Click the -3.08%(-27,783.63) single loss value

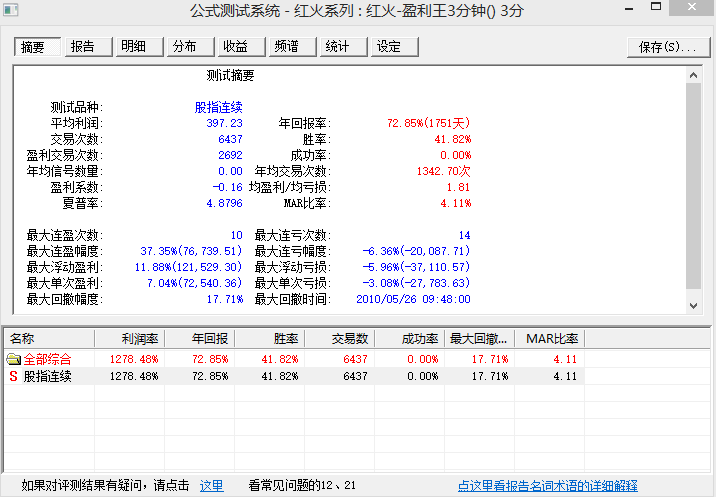(x=416, y=283)
